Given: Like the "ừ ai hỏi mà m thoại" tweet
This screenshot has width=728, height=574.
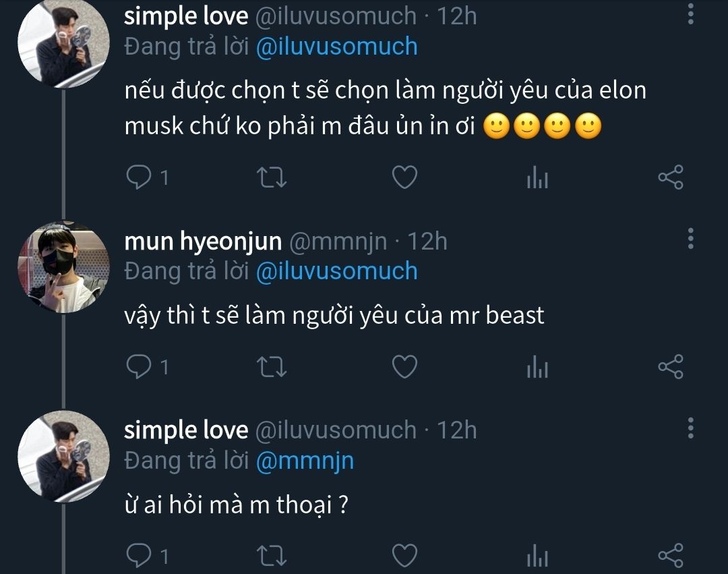Looking at the screenshot, I should click(x=404, y=556).
